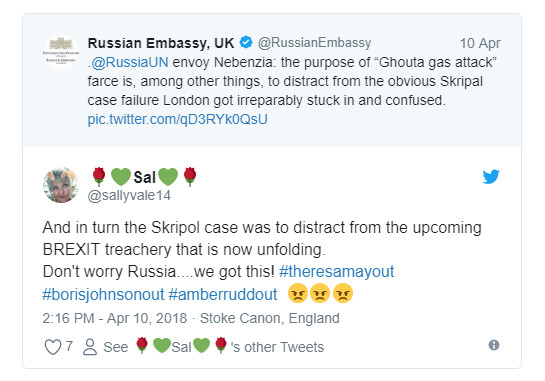Open the #theresamayout hashtag
The height and width of the screenshot is (381, 545).
point(336,271)
